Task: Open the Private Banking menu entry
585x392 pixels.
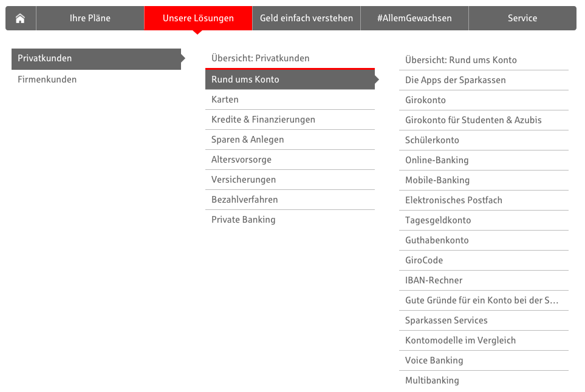Action: point(290,220)
